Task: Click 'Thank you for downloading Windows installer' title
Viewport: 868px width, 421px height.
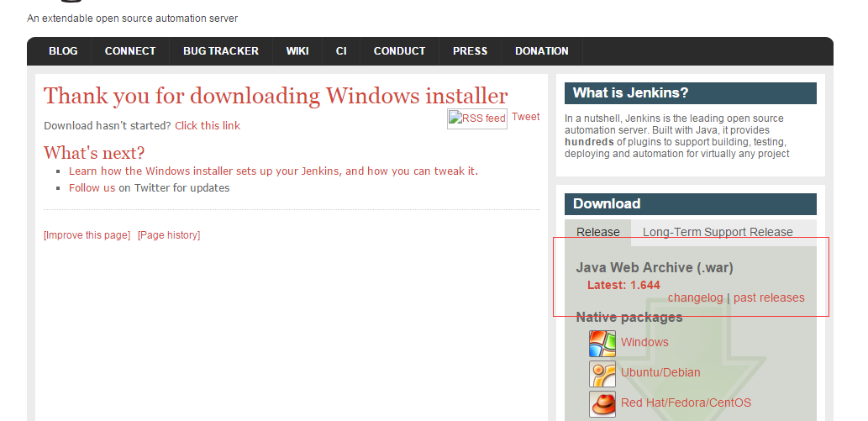Action: point(276,96)
